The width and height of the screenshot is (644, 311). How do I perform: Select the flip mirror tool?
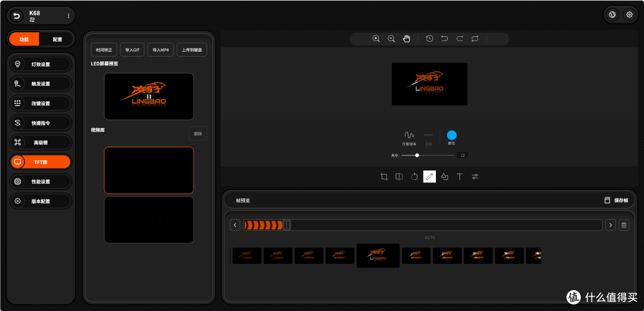pyautogui.click(x=399, y=176)
